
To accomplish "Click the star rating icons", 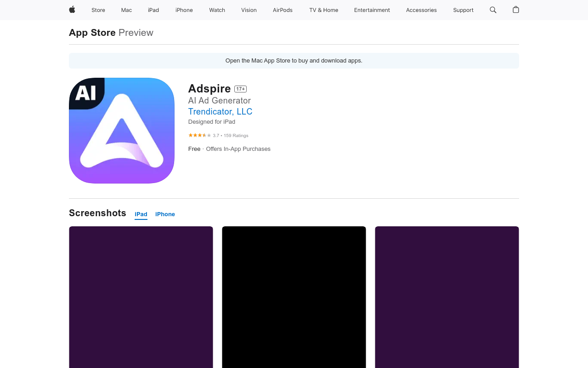I will (200, 135).
